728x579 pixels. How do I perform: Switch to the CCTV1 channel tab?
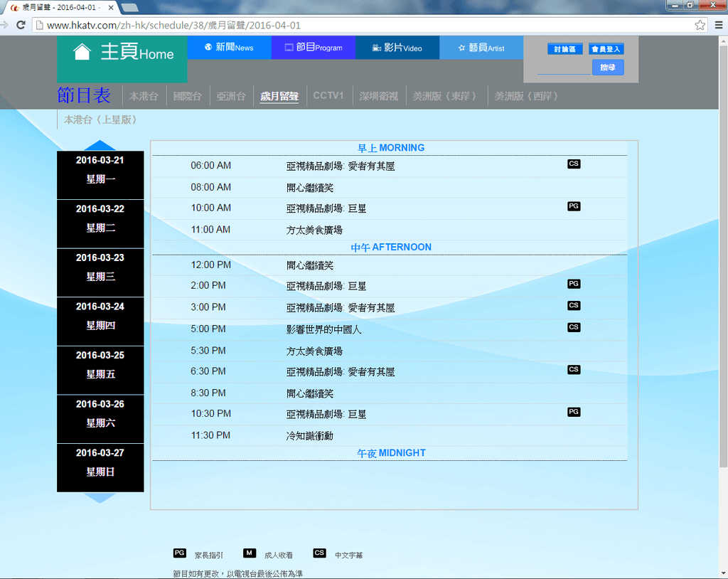(328, 95)
